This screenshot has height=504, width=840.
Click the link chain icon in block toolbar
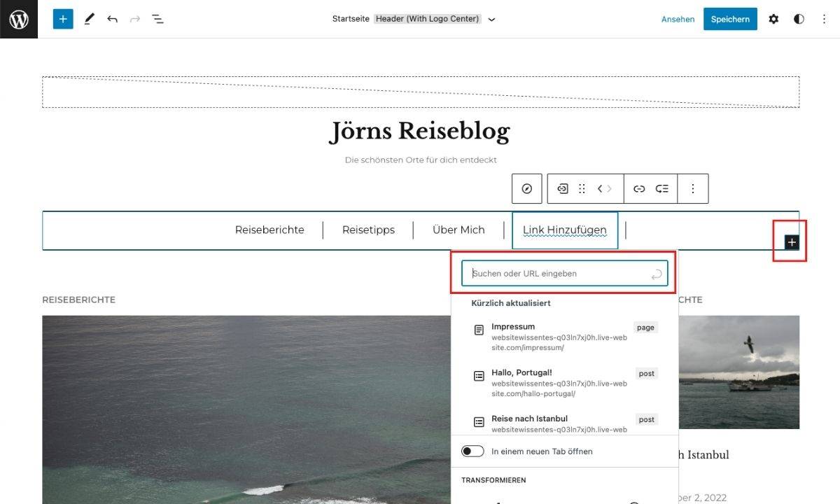click(639, 188)
